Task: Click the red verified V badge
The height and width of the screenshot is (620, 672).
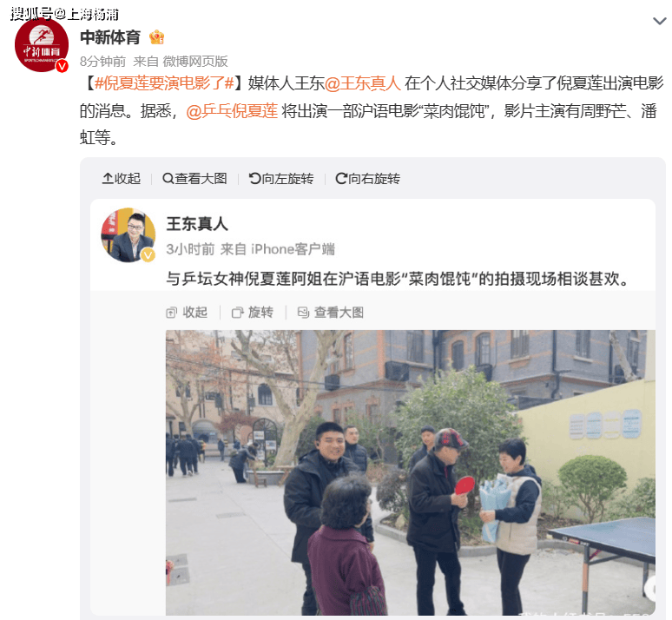Action: tap(63, 66)
